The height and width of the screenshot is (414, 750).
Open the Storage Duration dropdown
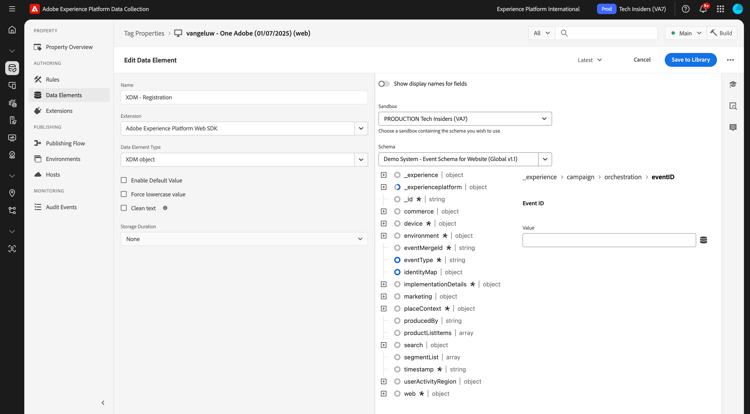[x=244, y=239]
